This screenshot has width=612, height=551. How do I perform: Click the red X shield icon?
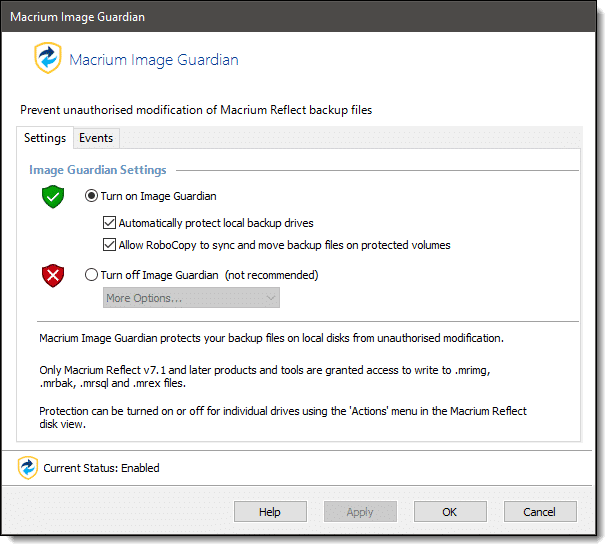pyautogui.click(x=53, y=276)
